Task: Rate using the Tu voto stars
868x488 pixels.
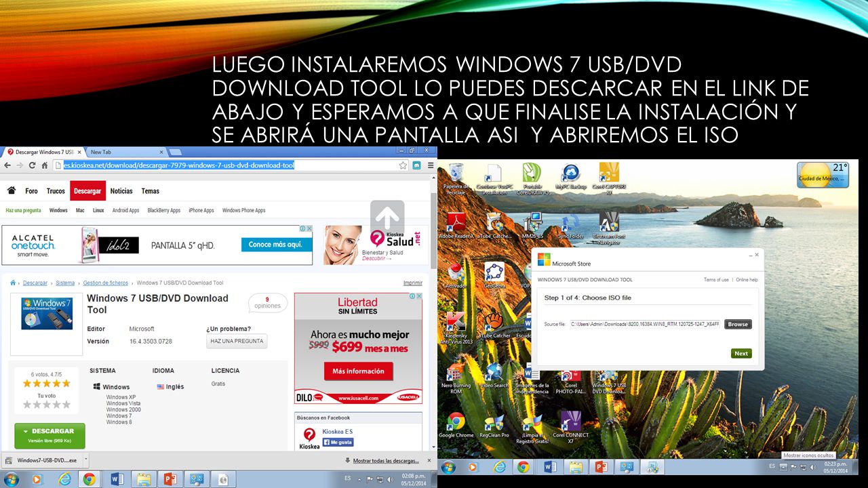Action: (x=47, y=405)
